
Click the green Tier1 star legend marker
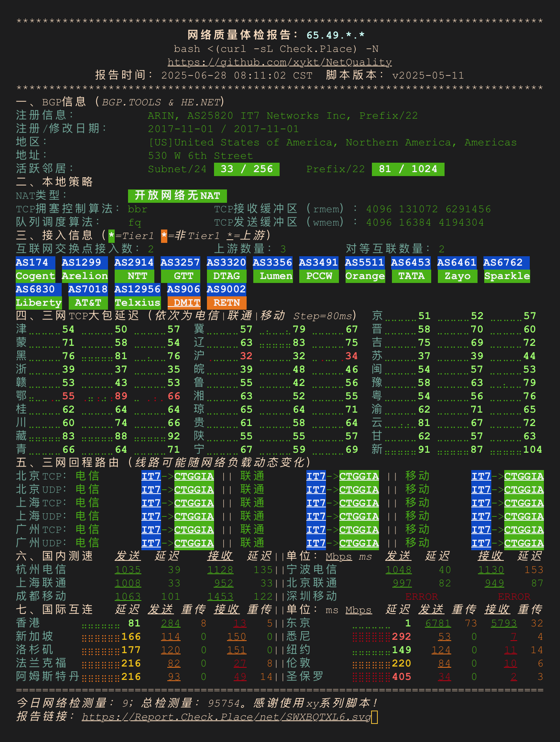tap(112, 236)
